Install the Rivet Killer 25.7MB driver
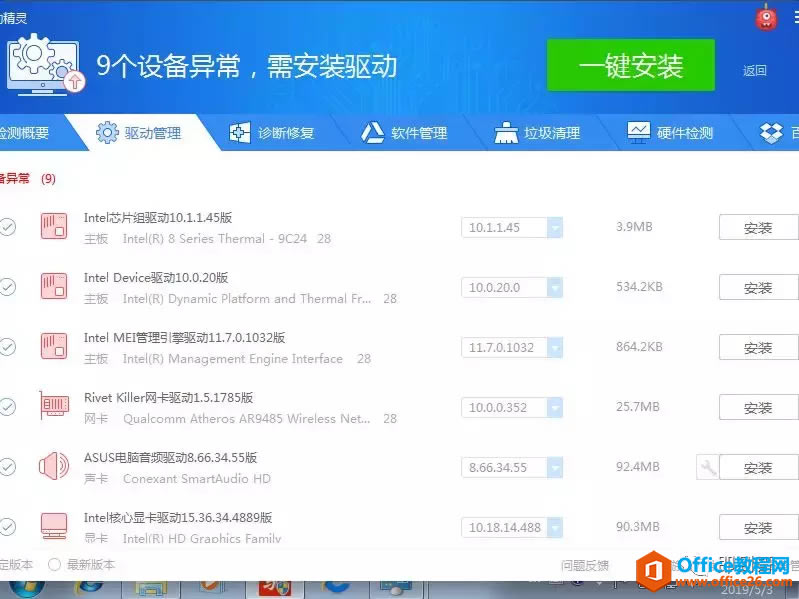 coord(759,407)
